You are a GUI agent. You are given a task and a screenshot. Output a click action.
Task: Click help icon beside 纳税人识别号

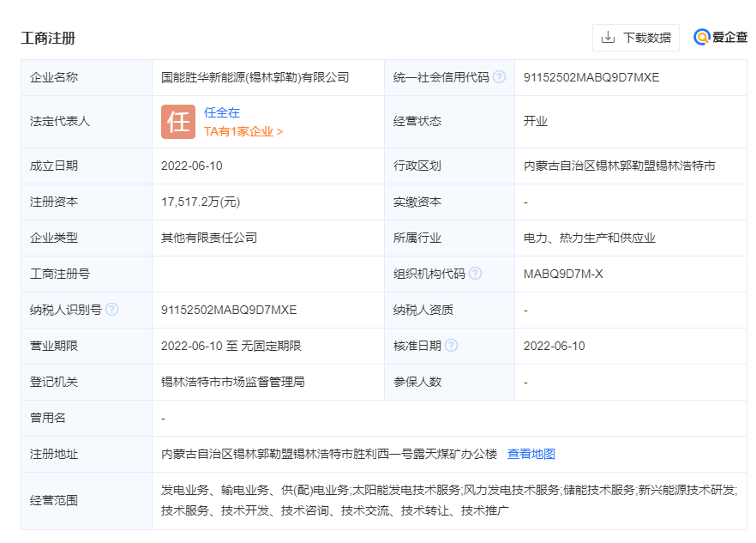(x=111, y=310)
